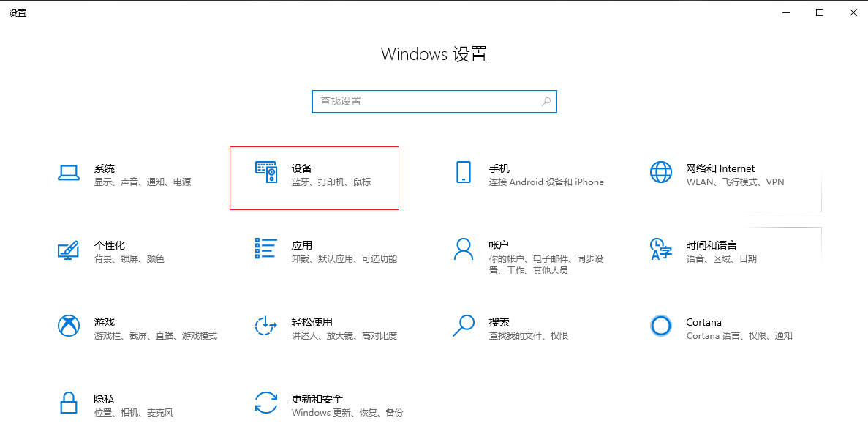This screenshot has height=437, width=868.
Task: Open the Time and Language (时间和语言) icon
Action: 660,249
